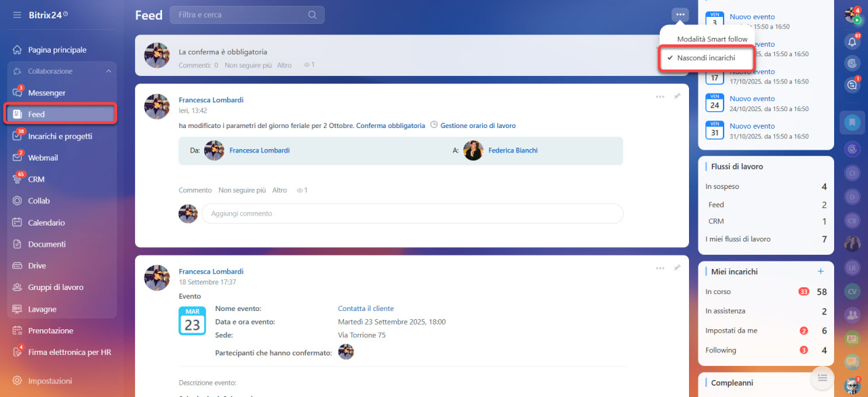Open the Calendario sidebar icon

(18, 222)
